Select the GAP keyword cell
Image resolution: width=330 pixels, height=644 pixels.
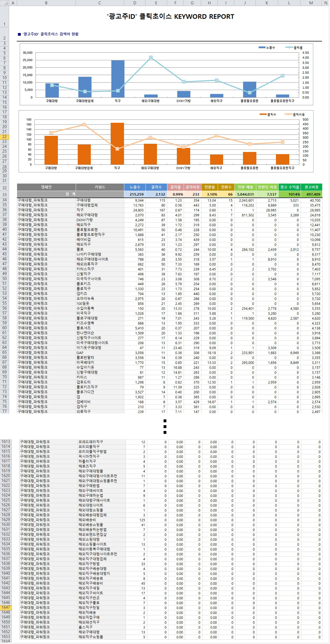[x=100, y=353]
